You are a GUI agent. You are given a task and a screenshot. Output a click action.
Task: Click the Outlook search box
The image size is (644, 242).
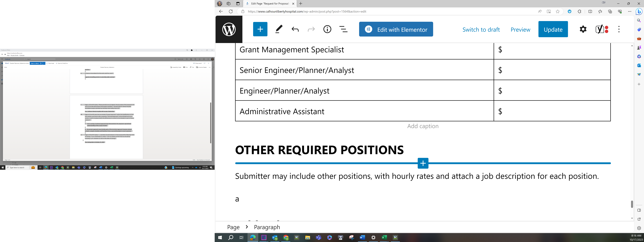point(40,59)
